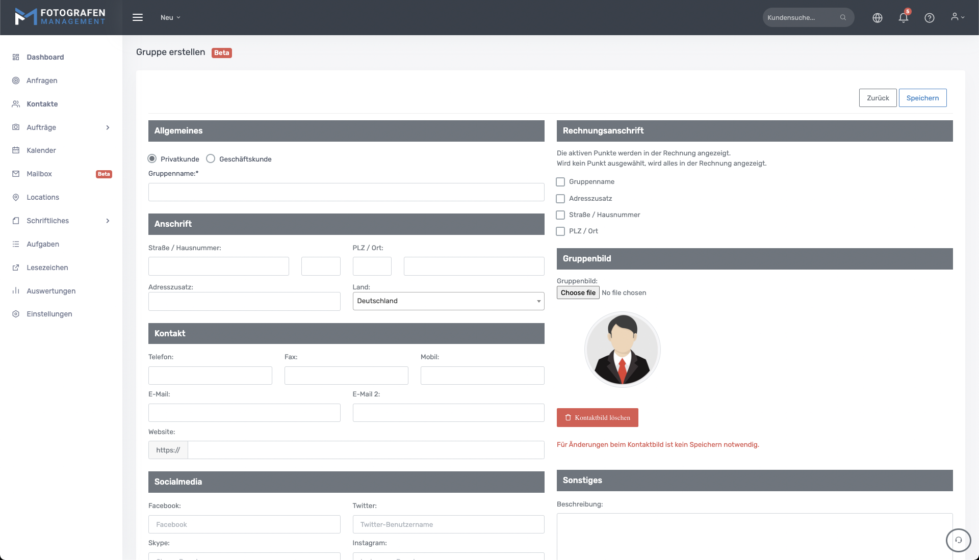
Task: Enable the Gruppenname checkbox
Action: coord(560,182)
